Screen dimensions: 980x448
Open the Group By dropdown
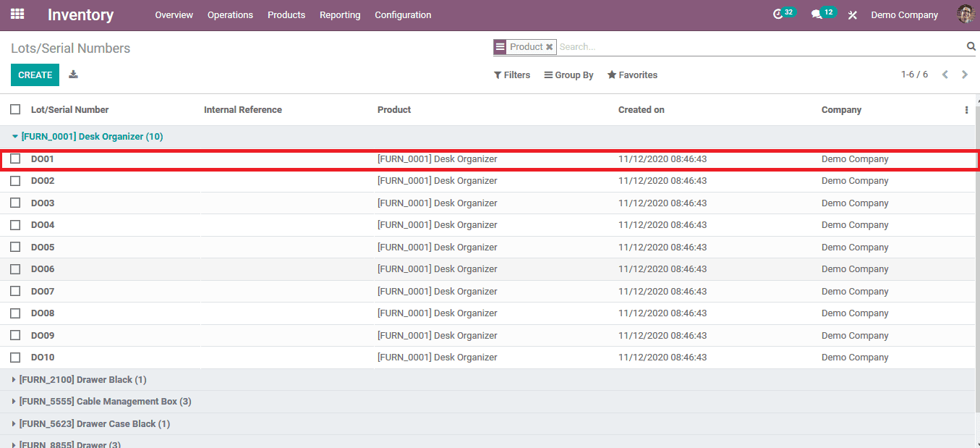(x=569, y=75)
